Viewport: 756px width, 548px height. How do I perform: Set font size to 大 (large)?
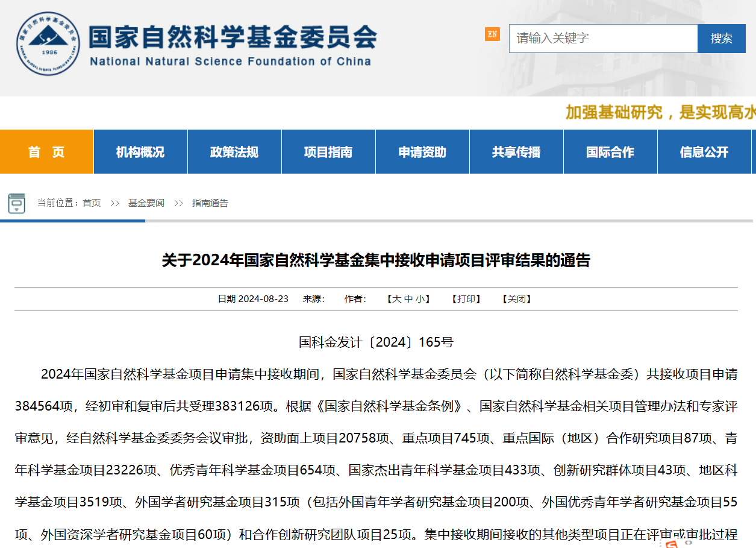(x=396, y=299)
